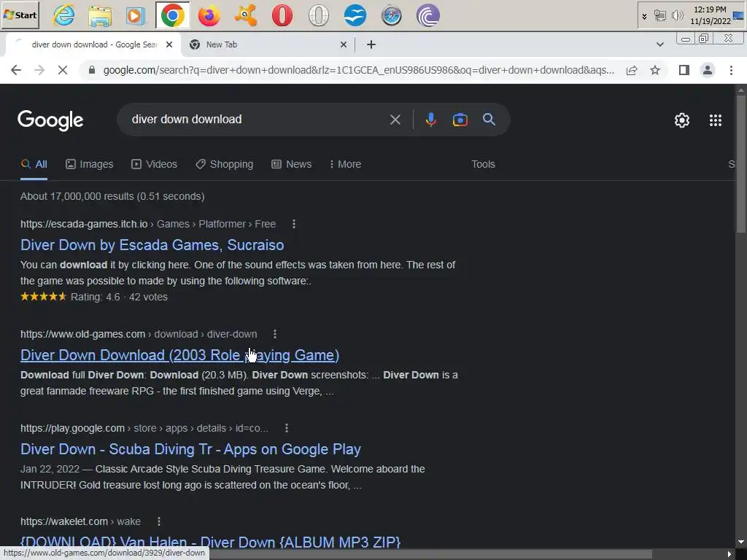The height and width of the screenshot is (560, 747).
Task: Launch Windows Explorer from the taskbar
Action: (x=100, y=15)
